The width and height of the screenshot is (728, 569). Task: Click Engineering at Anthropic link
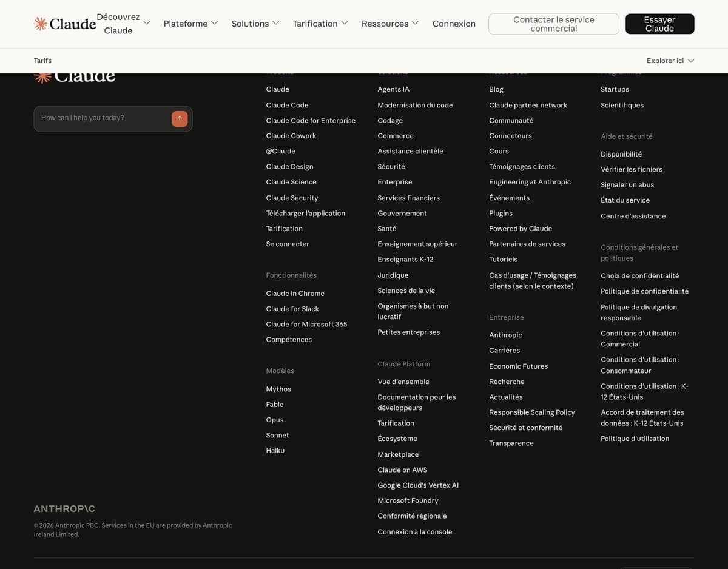[x=530, y=182]
